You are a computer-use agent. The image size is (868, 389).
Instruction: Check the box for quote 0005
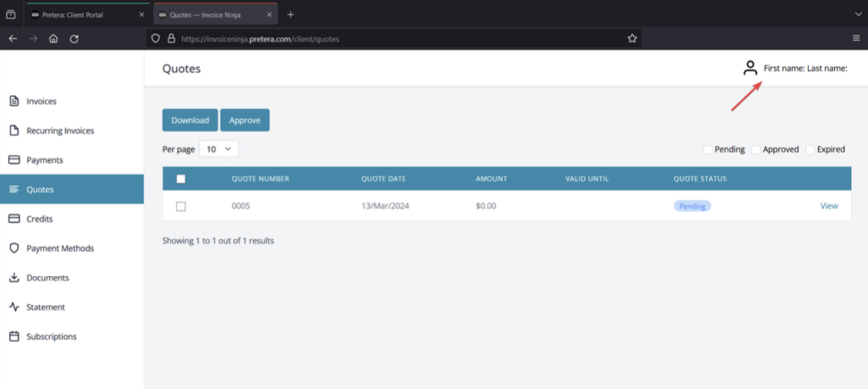point(181,206)
